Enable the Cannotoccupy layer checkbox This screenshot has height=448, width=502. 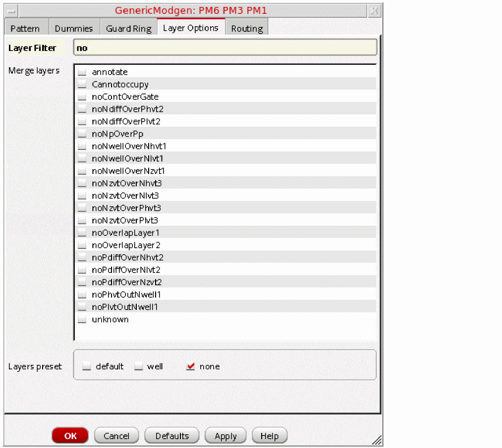82,84
